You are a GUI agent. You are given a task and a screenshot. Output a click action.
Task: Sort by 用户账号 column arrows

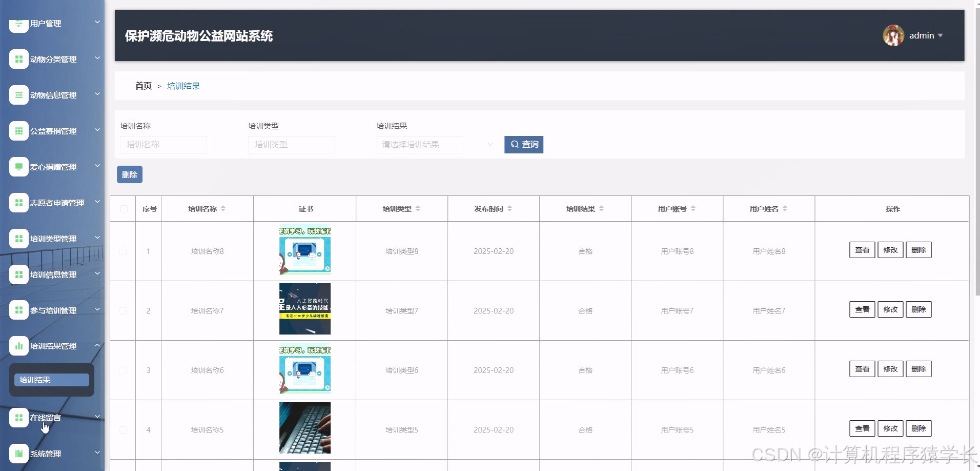(693, 209)
